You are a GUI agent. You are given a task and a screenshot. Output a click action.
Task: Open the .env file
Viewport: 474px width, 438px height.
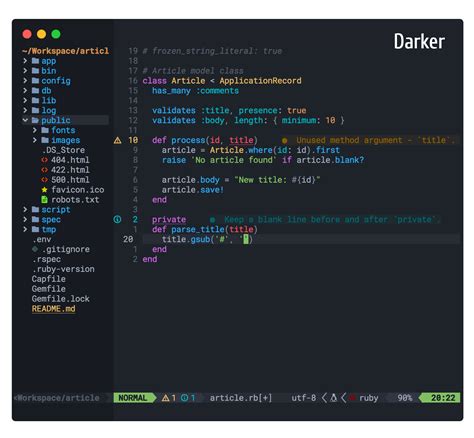41,239
